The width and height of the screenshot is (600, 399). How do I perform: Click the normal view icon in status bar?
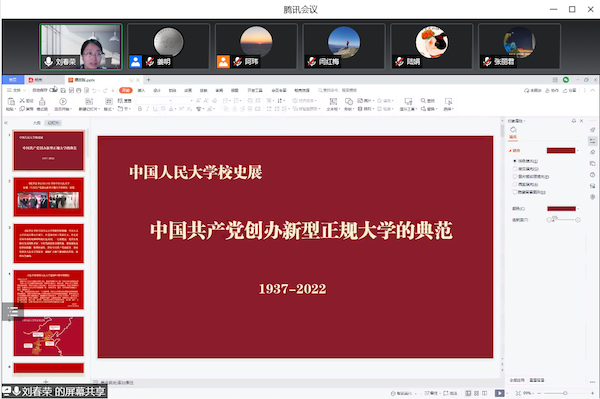[468, 393]
